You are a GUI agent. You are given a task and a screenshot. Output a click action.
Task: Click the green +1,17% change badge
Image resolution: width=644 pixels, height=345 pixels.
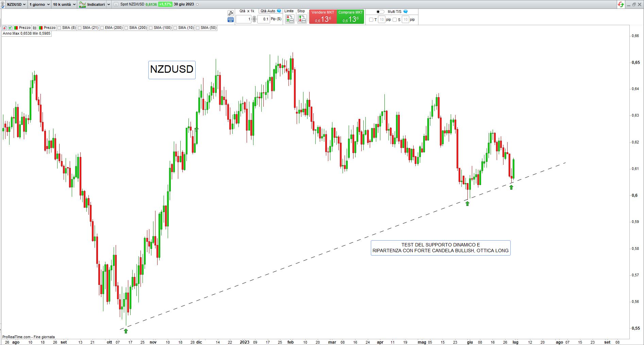click(x=165, y=4)
